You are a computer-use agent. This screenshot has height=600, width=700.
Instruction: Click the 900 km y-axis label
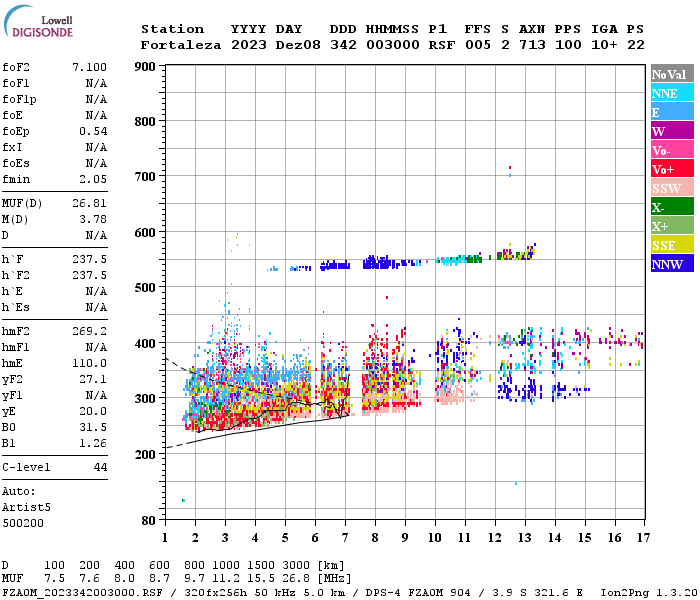(x=145, y=67)
